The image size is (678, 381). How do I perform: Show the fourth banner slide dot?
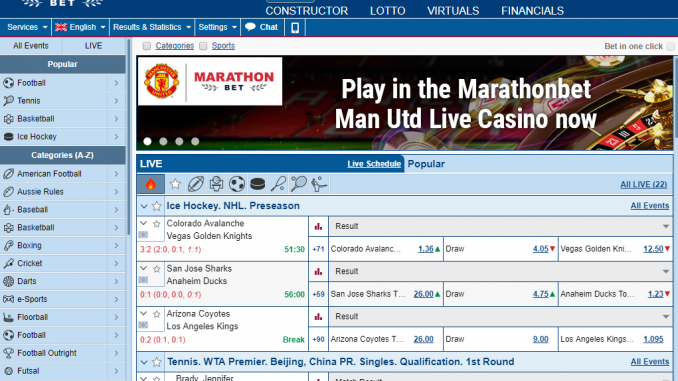pos(195,141)
